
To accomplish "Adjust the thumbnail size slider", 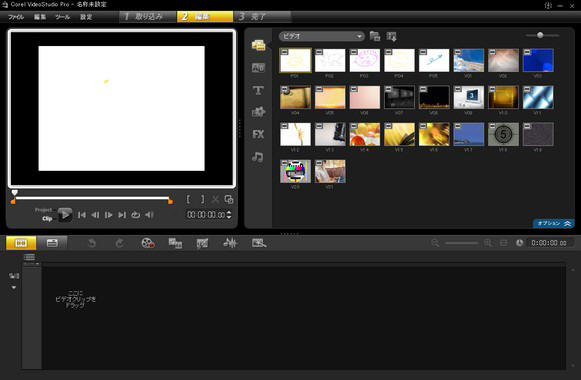I will coord(540,35).
